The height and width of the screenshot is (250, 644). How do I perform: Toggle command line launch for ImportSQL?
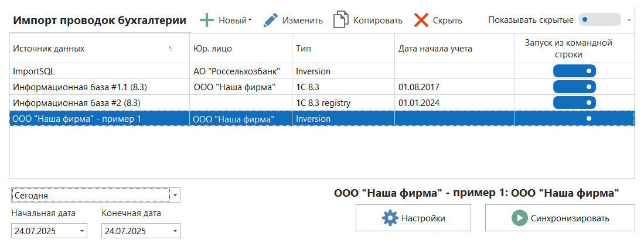coord(574,71)
